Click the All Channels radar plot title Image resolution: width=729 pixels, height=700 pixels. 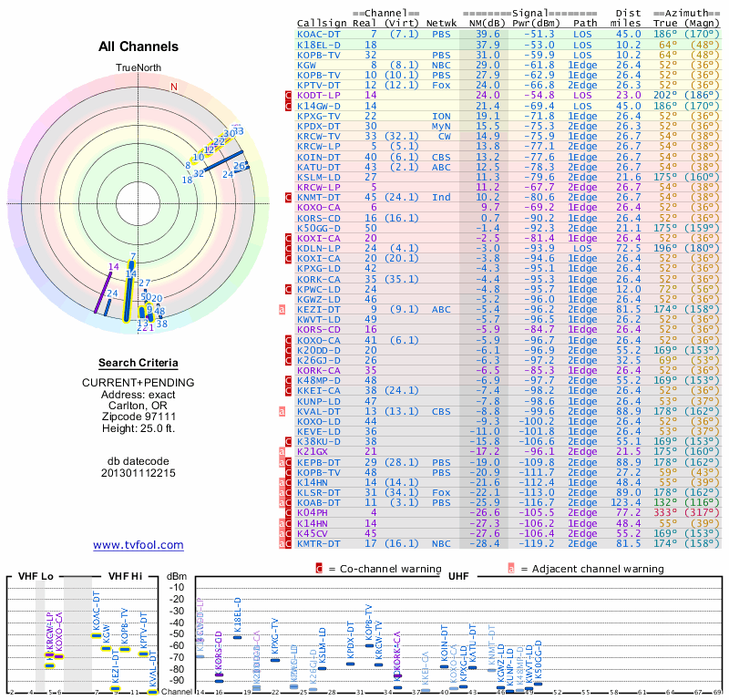[137, 46]
